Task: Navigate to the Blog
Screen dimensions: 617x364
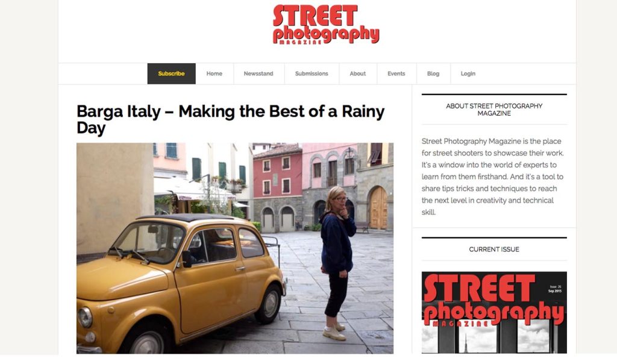Action: coord(433,74)
